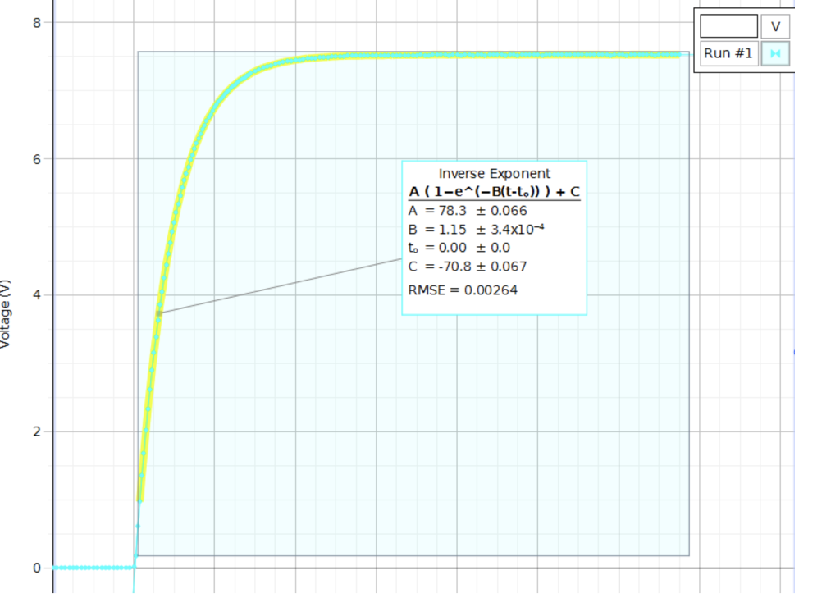Click the 2 tick label on voltage axis
This screenshot has width=840, height=616.
(36, 431)
